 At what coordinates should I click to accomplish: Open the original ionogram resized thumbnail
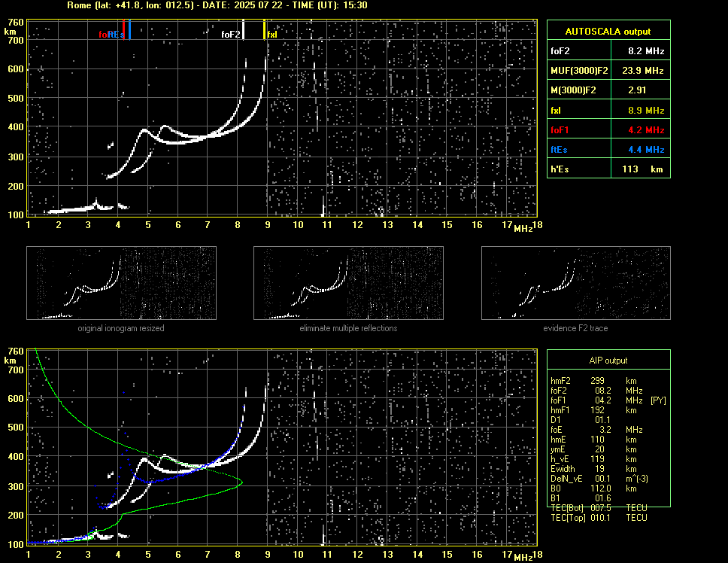coord(121,283)
